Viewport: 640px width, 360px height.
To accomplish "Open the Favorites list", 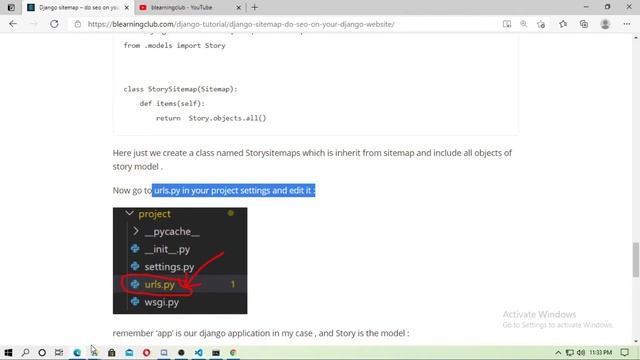I will (563, 24).
